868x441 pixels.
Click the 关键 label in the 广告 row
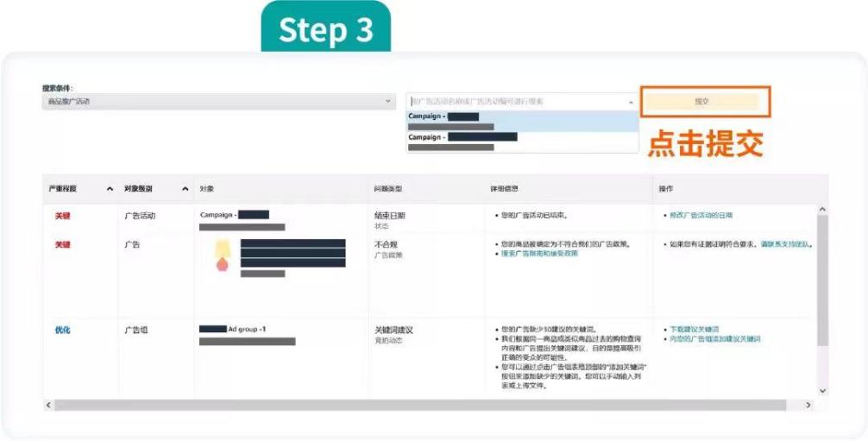click(62, 244)
